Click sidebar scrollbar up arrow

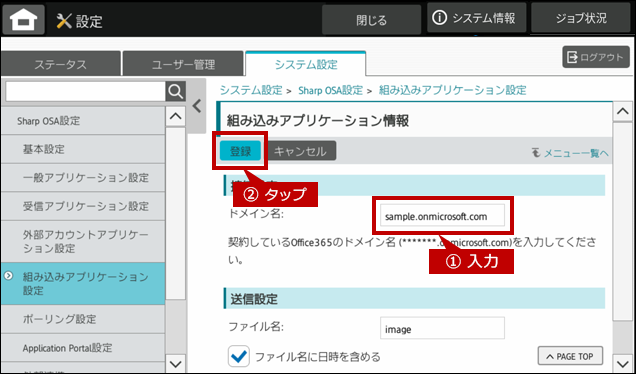pyautogui.click(x=176, y=117)
